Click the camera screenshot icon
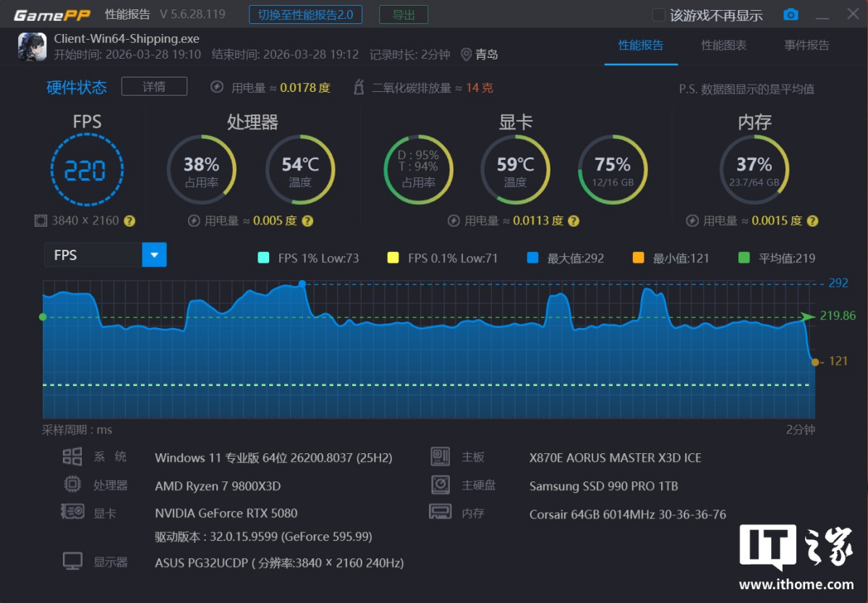The height and width of the screenshot is (603, 868). 791,14
